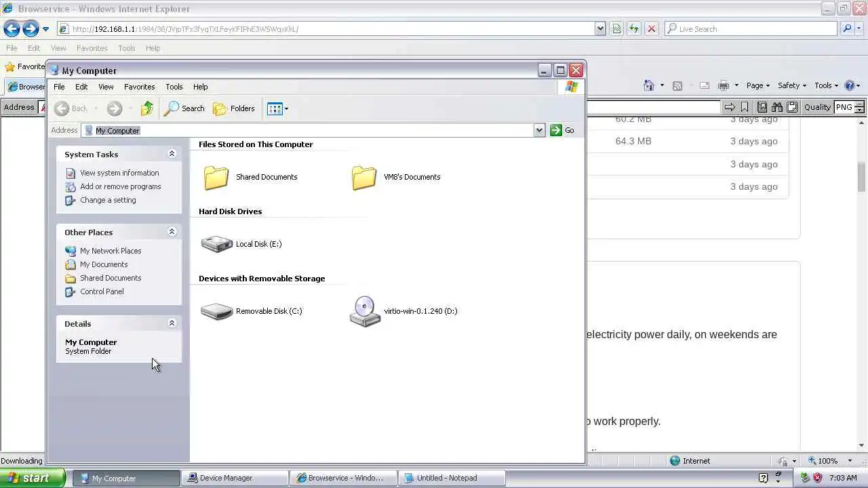This screenshot has height=488, width=868.
Task: Click the Browservice binoculars find icon
Action: click(x=776, y=107)
